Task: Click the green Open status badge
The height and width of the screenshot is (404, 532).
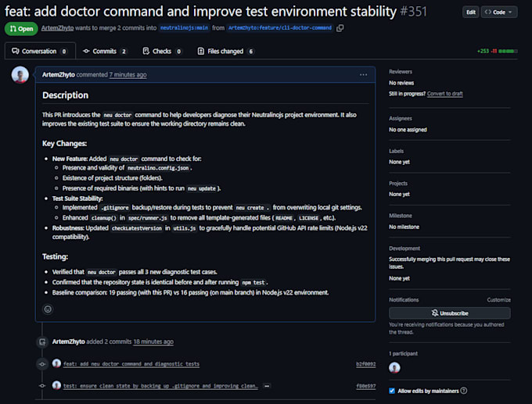Action: (21, 29)
